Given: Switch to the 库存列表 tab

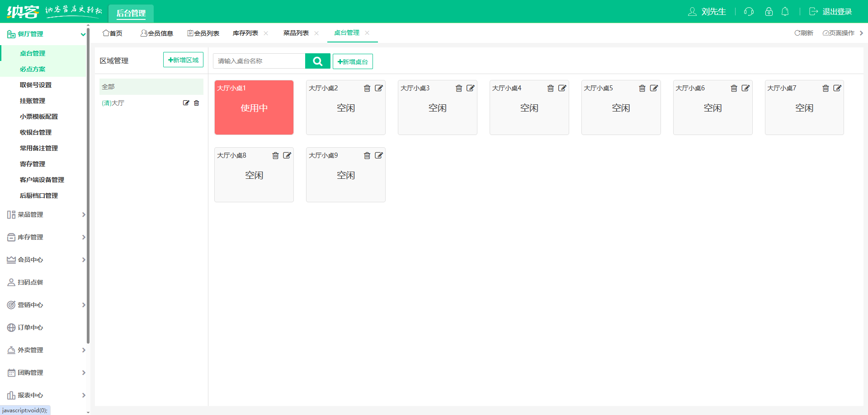Looking at the screenshot, I should pyautogui.click(x=245, y=33).
